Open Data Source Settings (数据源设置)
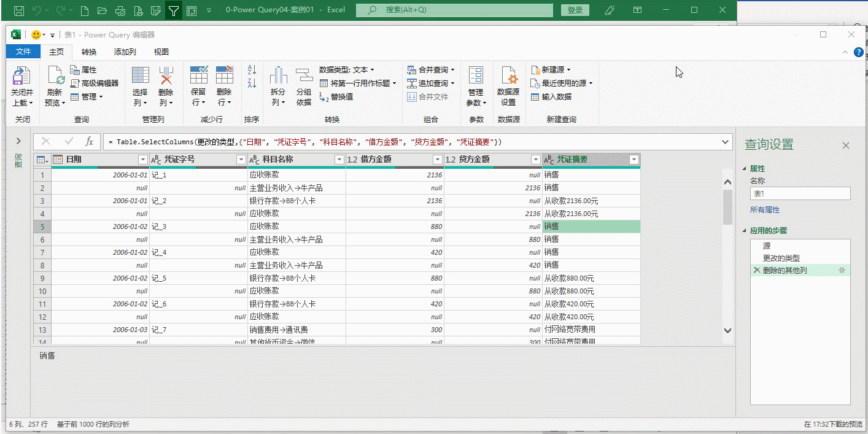This screenshot has width=868, height=434. tap(508, 86)
